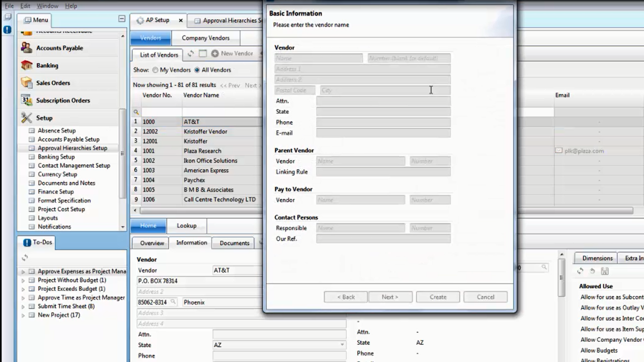Click the refresh icon in To-Dos panel
Viewport: 644px width, 362px height.
[25, 258]
